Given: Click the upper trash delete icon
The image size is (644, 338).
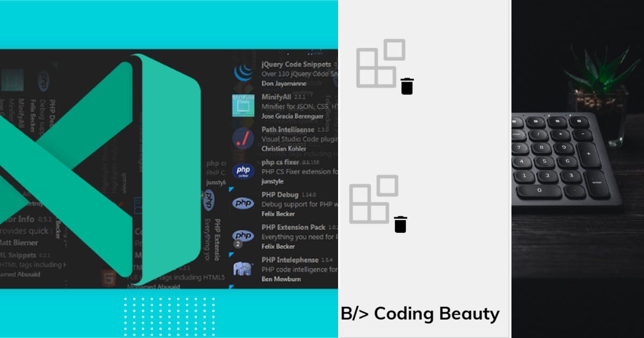Looking at the screenshot, I should [x=407, y=85].
